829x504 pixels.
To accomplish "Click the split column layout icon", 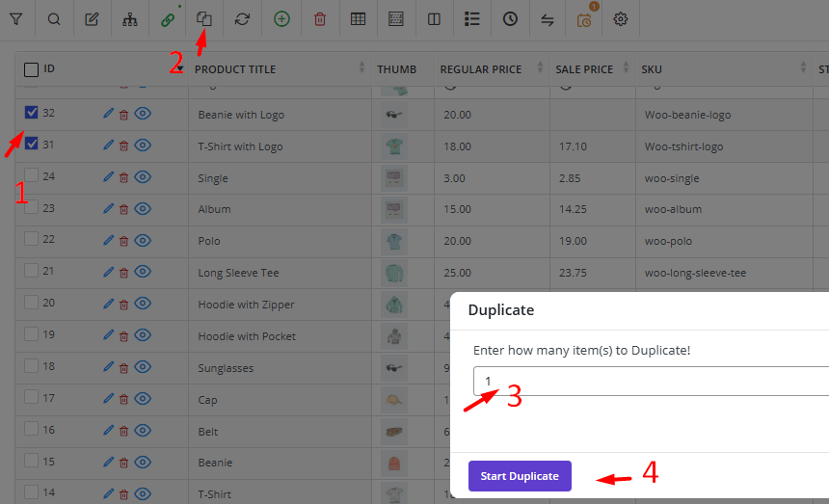I will click(x=434, y=19).
